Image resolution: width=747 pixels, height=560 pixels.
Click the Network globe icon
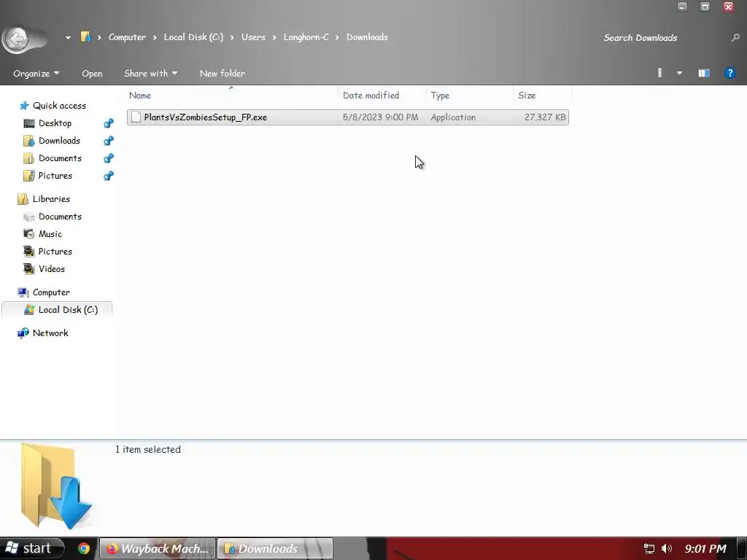tap(23, 333)
